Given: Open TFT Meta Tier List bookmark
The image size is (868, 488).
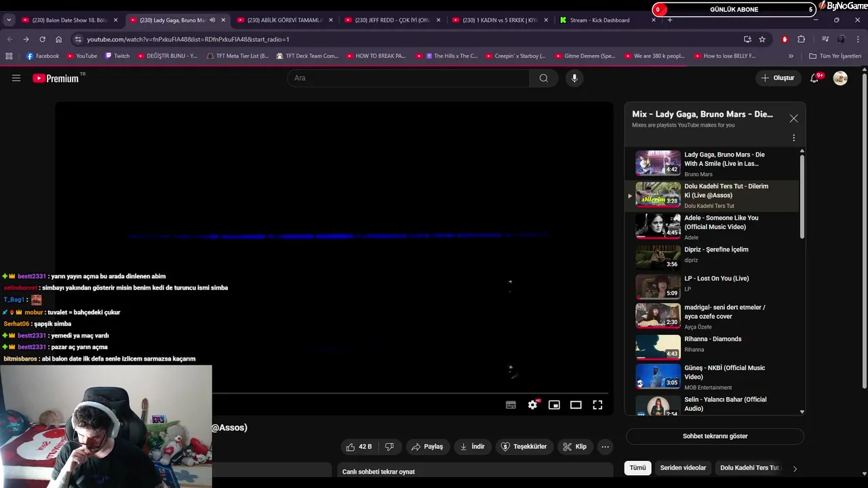Looking at the screenshot, I should (237, 56).
